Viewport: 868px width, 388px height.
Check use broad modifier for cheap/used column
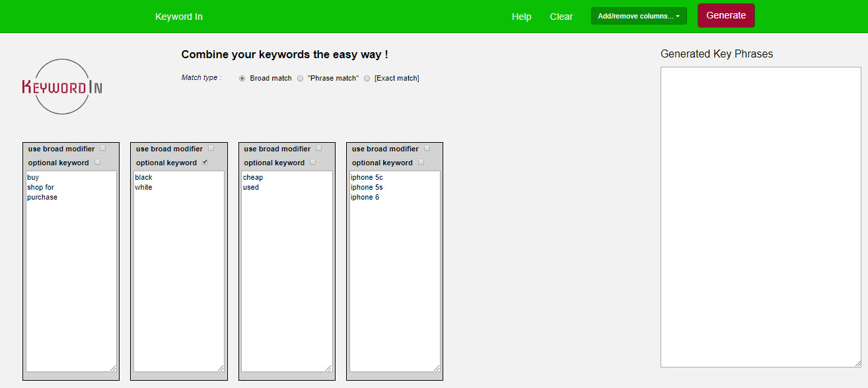click(x=318, y=148)
